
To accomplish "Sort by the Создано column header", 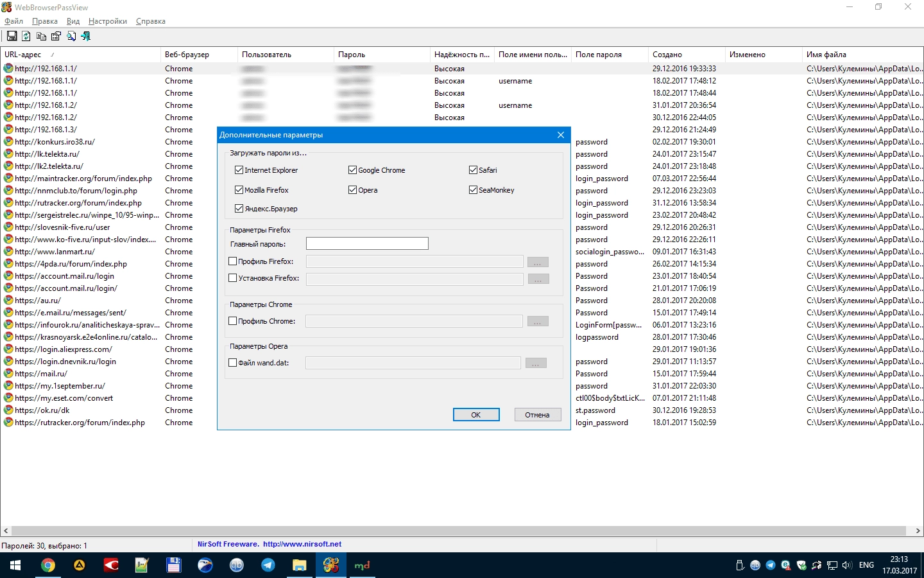I will click(x=687, y=55).
